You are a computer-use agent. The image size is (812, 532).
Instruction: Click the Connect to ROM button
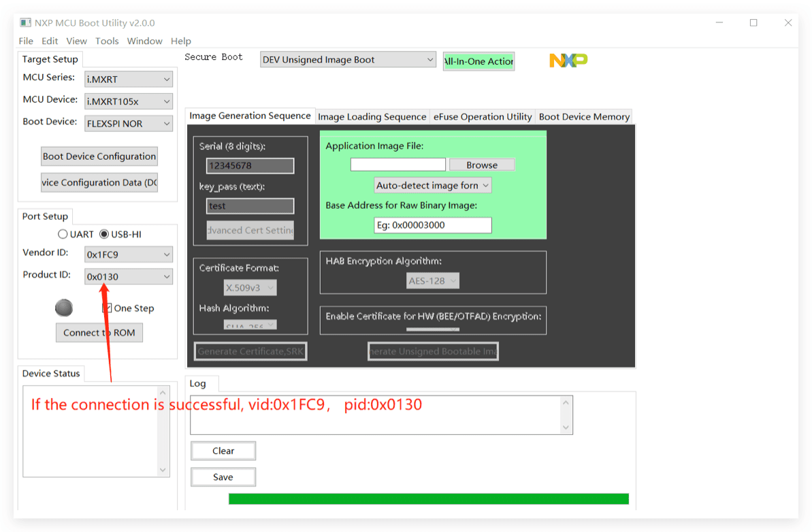tap(99, 333)
